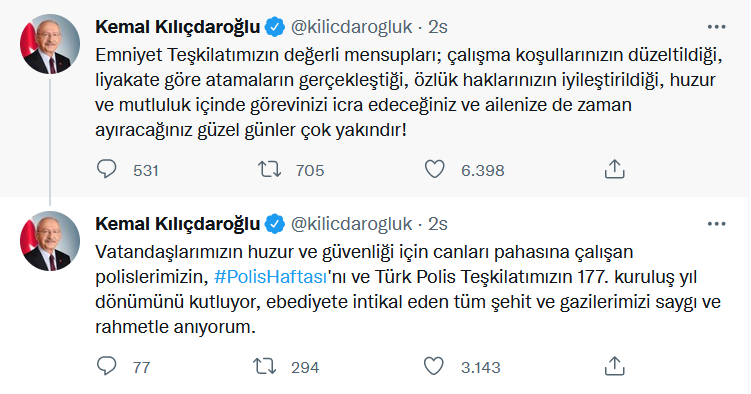Share the second tweet about Polis Haftası
Viewport: 751px width, 394px height.
(x=614, y=367)
